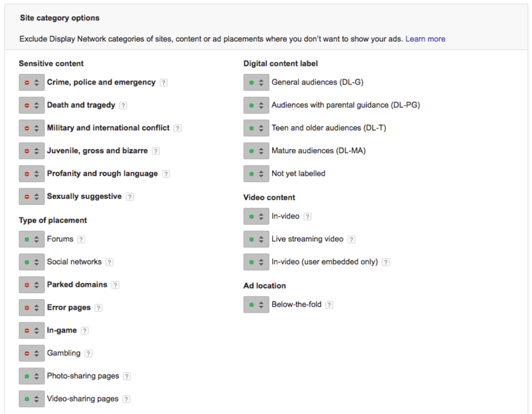This screenshot has height=414, width=532.
Task: Click help question mark next to Death and tragedy
Action: coord(123,106)
